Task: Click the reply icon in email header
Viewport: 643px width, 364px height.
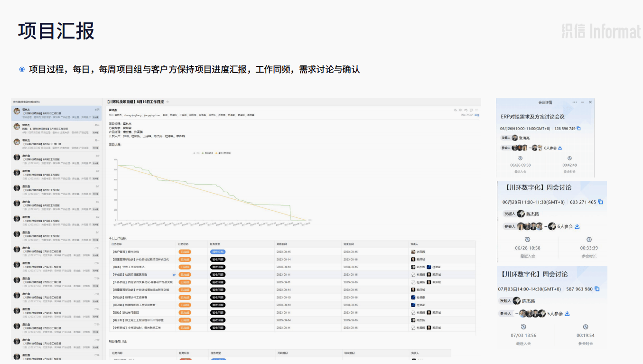Action: click(x=456, y=110)
